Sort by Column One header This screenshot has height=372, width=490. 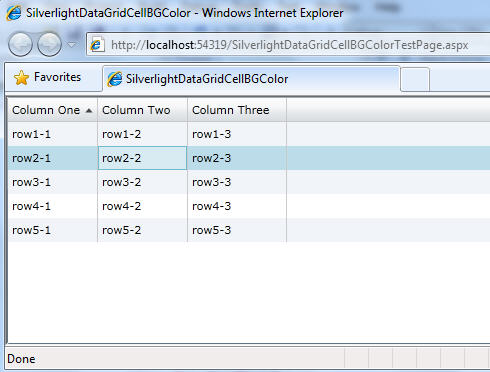click(52, 110)
